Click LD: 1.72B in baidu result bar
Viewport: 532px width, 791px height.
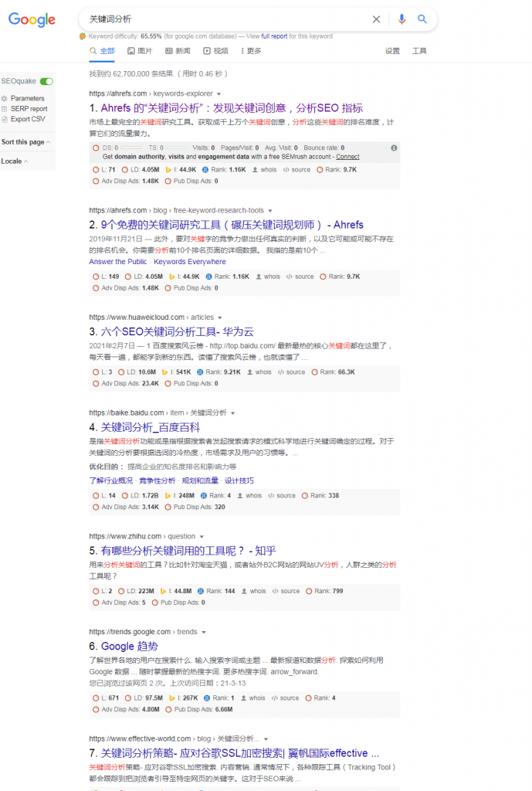(141, 496)
